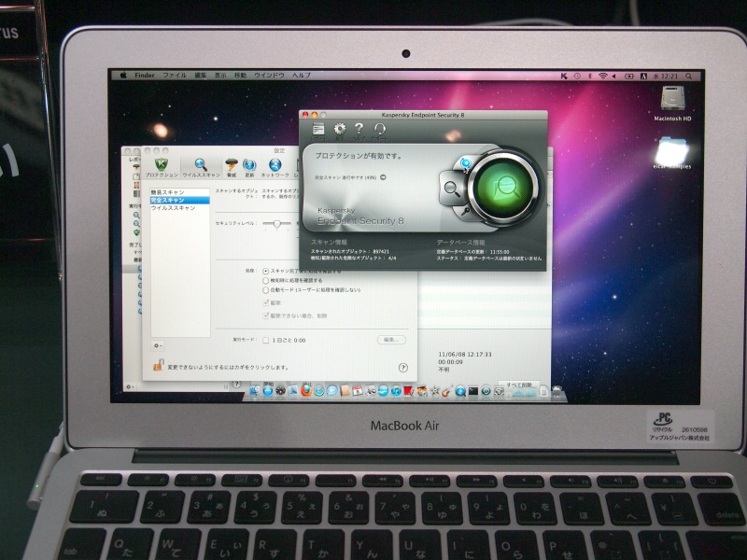The image size is (747, 560).
Task: Click the arrow next to full scan progress text
Action: click(x=383, y=177)
